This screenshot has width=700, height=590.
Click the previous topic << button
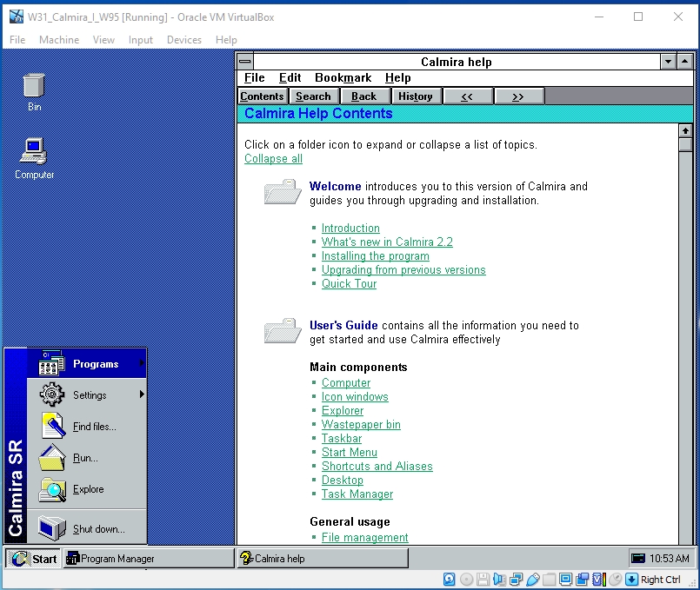[467, 96]
